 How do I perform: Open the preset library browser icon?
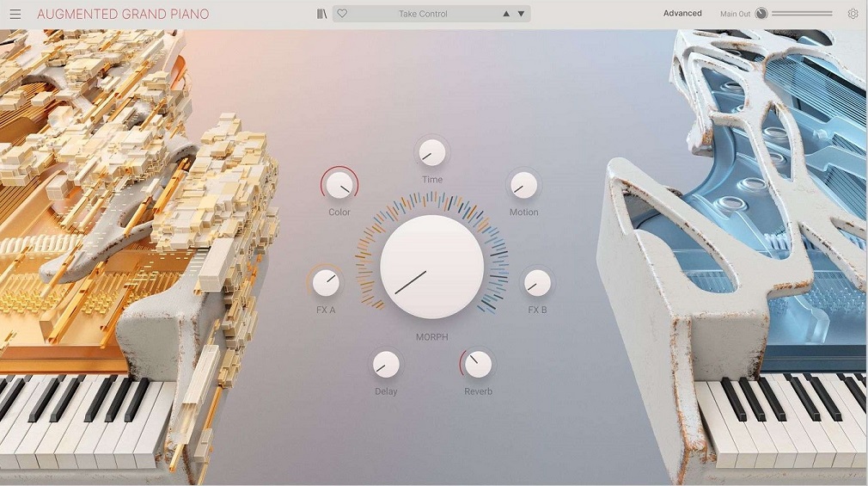point(321,14)
